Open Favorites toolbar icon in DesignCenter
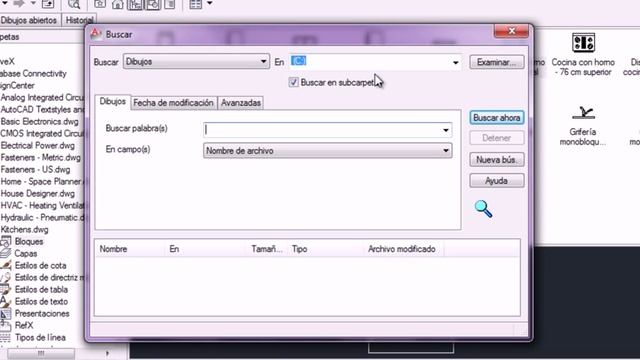The width and height of the screenshot is (640, 360). point(100,4)
